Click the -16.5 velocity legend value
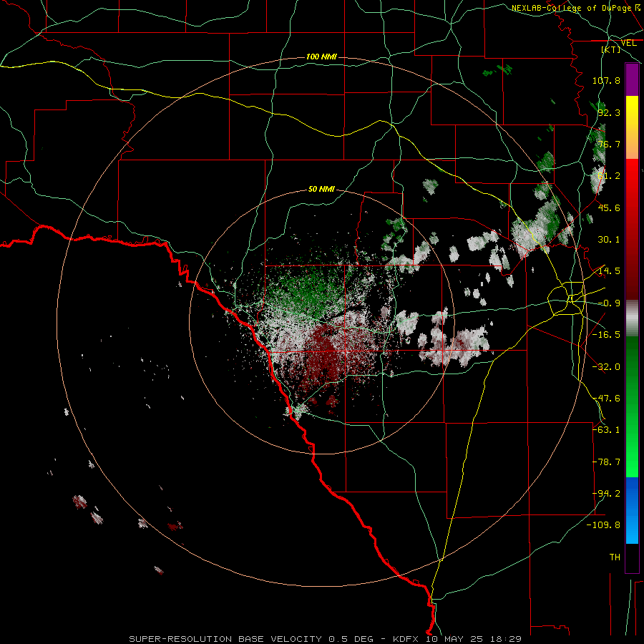Screen dimensions: 644x644 pyautogui.click(x=606, y=335)
